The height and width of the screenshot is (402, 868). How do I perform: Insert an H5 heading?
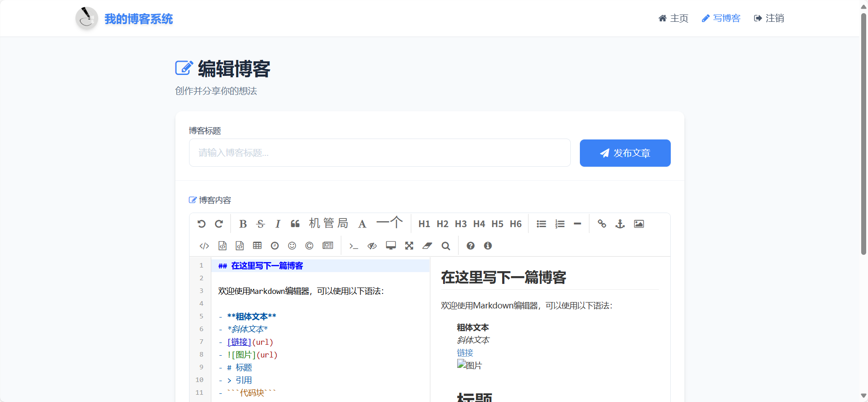pos(498,224)
